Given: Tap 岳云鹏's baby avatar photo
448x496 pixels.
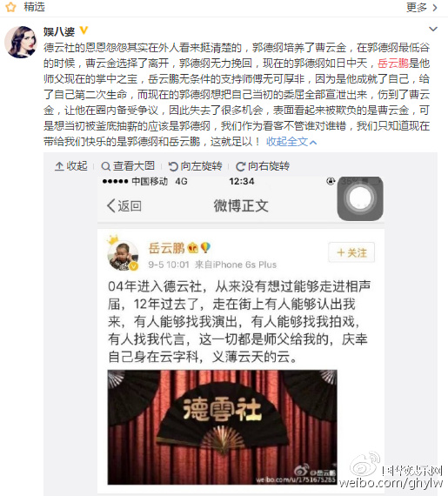Looking at the screenshot, I should [123, 255].
